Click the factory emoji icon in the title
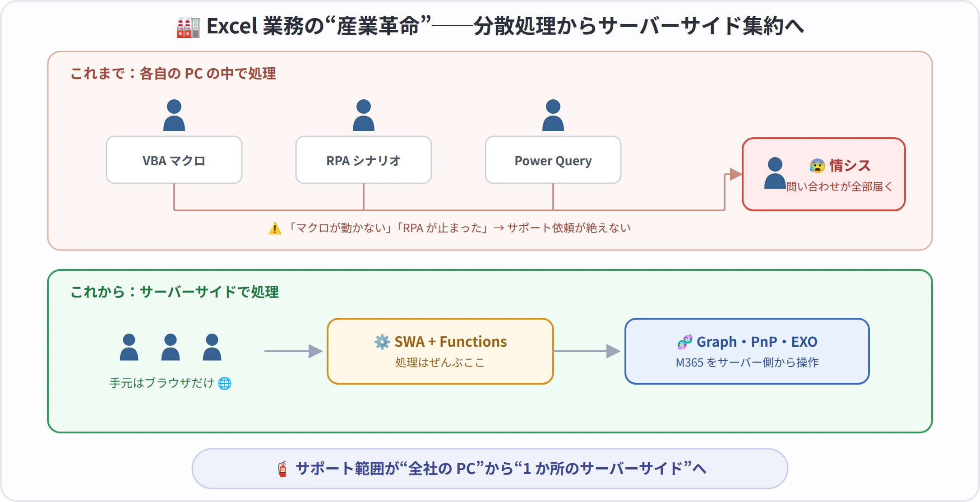980x502 pixels. click(x=188, y=27)
